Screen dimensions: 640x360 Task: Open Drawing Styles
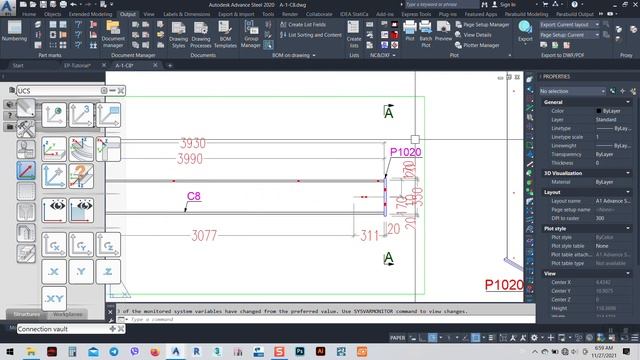coord(178,34)
